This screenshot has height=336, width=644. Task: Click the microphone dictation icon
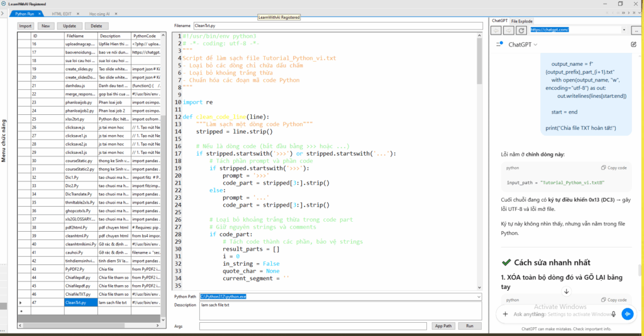tap(614, 314)
